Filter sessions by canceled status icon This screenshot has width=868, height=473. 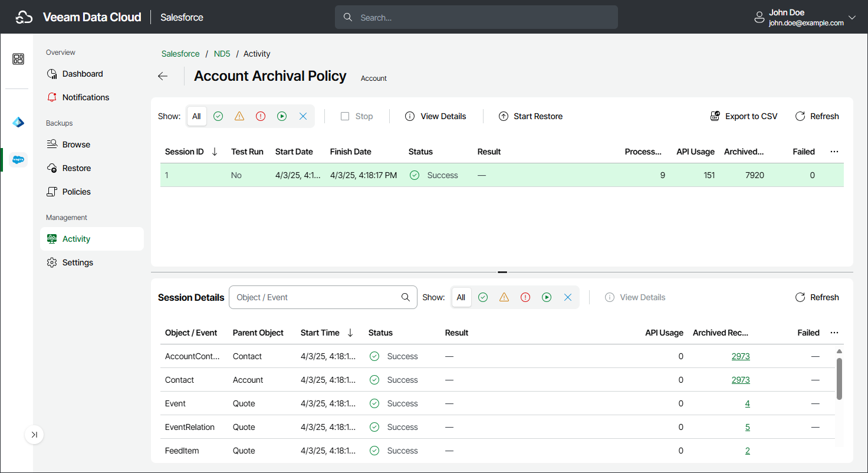click(303, 116)
